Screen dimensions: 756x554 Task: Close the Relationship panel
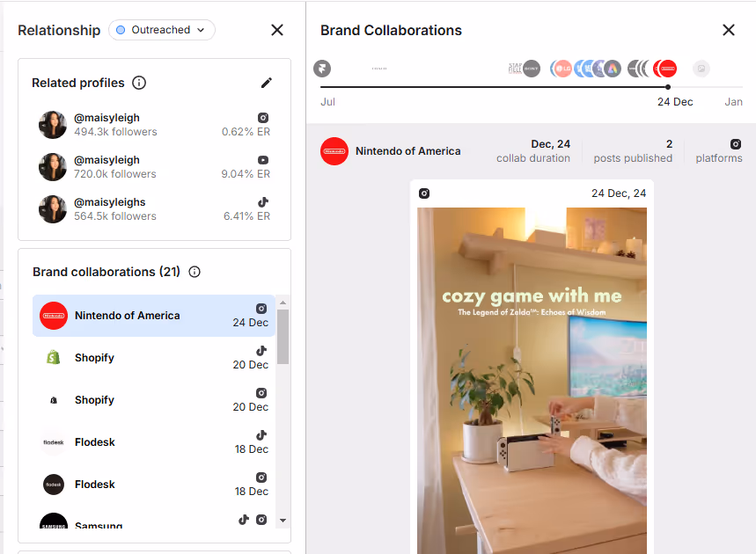click(x=277, y=30)
